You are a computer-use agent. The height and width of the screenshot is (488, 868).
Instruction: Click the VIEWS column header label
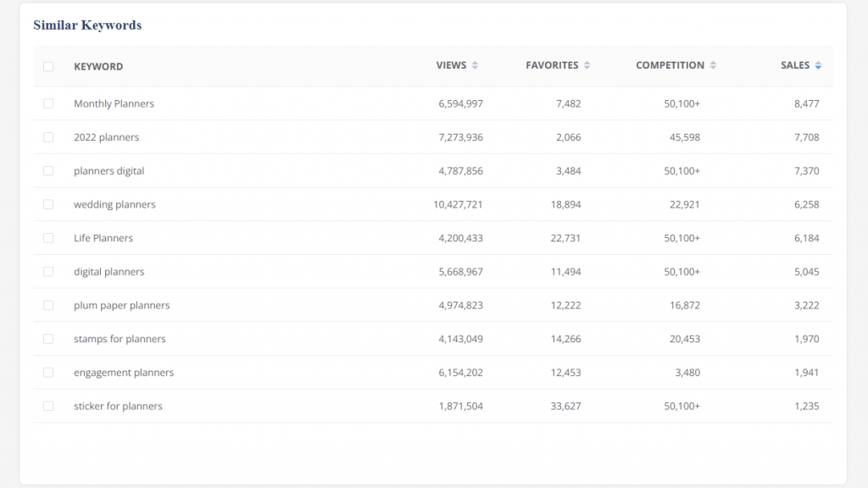coord(451,66)
